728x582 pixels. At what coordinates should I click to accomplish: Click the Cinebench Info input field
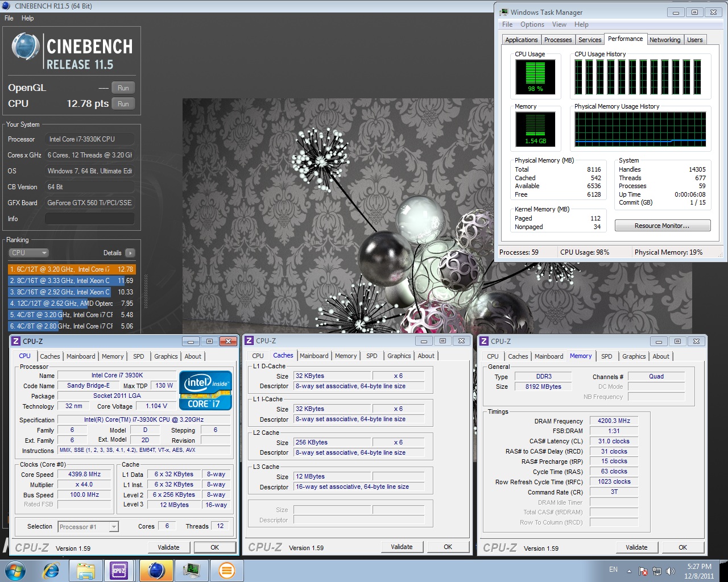(x=90, y=219)
